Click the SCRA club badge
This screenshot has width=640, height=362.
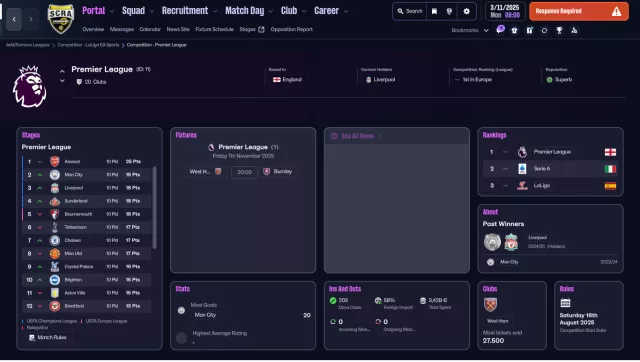(x=61, y=19)
